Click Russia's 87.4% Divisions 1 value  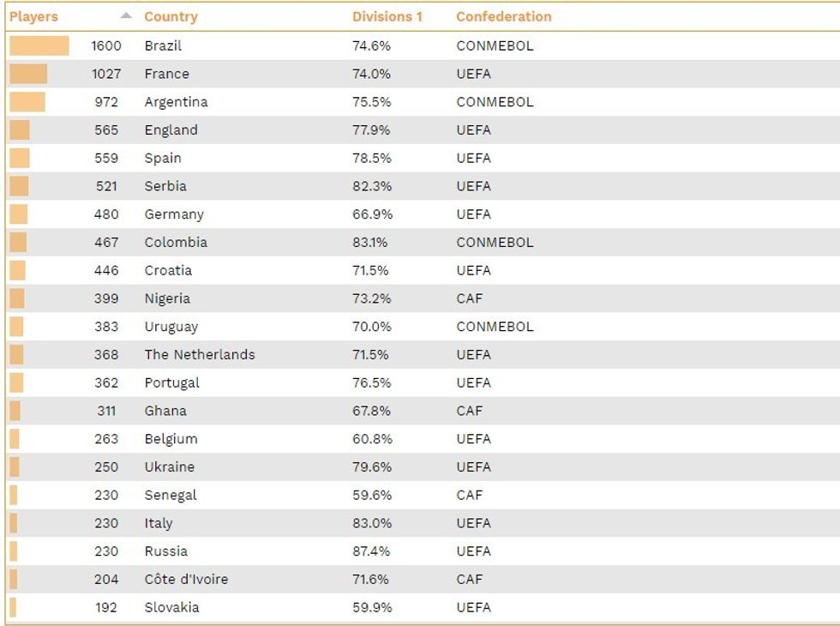point(371,551)
